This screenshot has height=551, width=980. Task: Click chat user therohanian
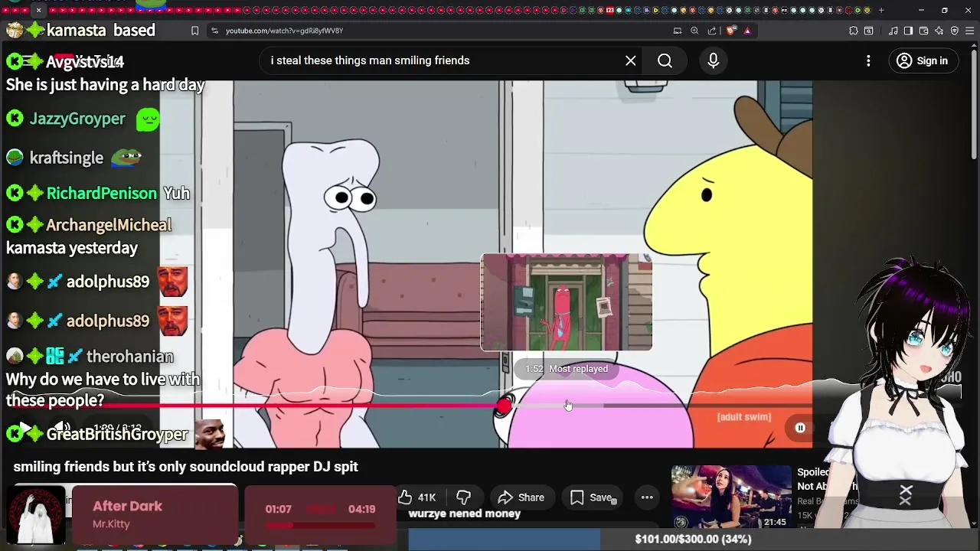pos(129,357)
